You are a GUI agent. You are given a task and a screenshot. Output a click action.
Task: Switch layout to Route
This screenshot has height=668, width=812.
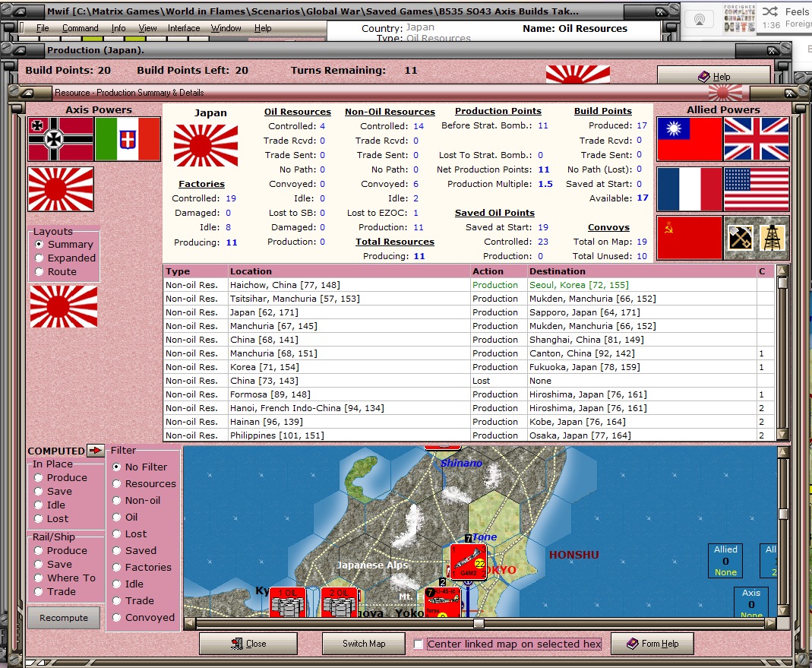point(39,272)
